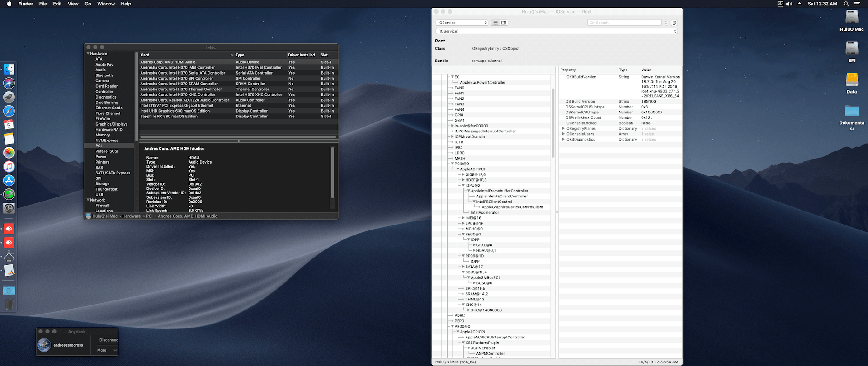Open the Window menu
The width and height of the screenshot is (868, 366).
tap(106, 4)
